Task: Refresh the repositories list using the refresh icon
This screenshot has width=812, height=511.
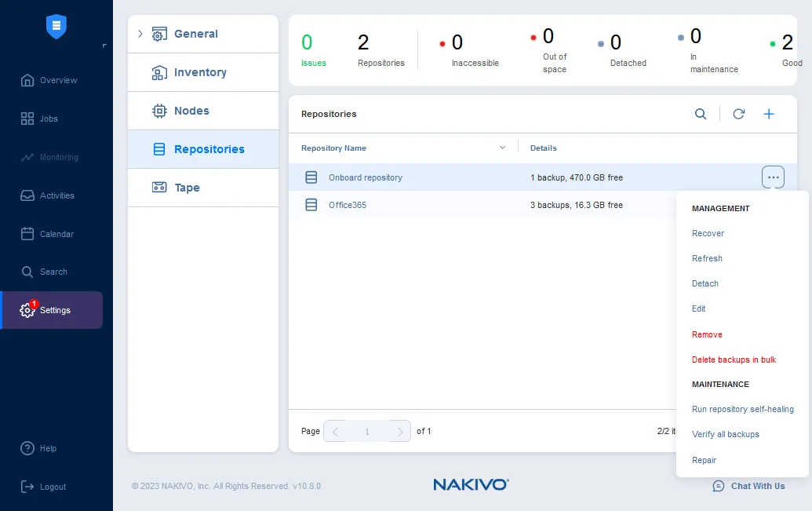Action: pyautogui.click(x=738, y=114)
